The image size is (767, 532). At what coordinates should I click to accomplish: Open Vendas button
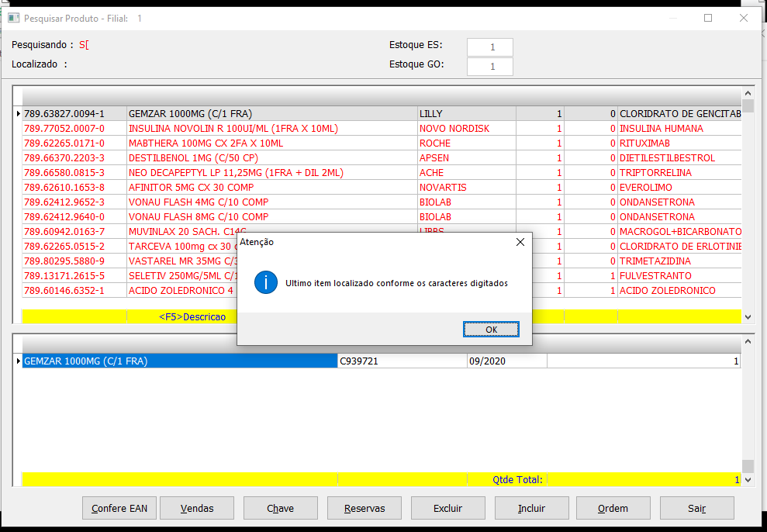click(197, 509)
